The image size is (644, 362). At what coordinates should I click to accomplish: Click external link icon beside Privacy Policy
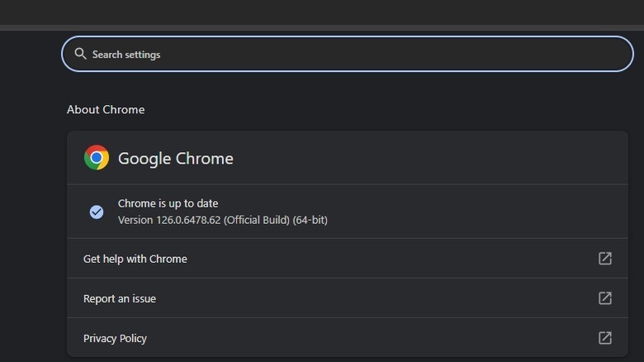point(605,338)
